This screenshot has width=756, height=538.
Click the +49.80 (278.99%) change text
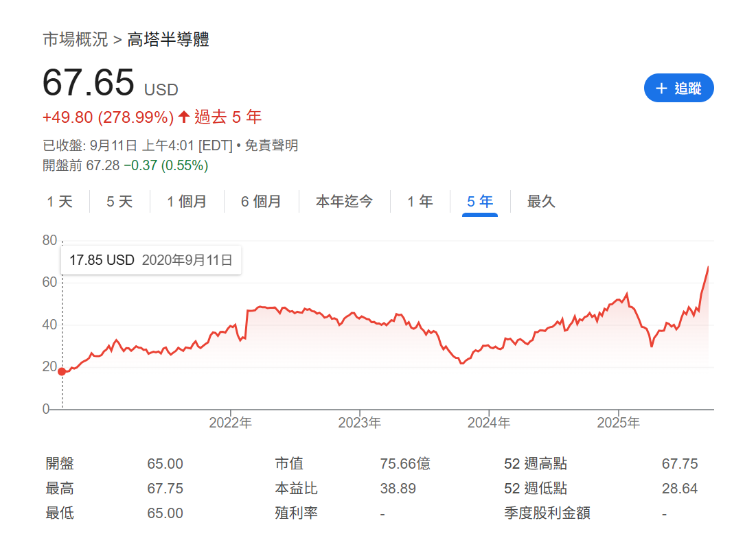coord(108,117)
